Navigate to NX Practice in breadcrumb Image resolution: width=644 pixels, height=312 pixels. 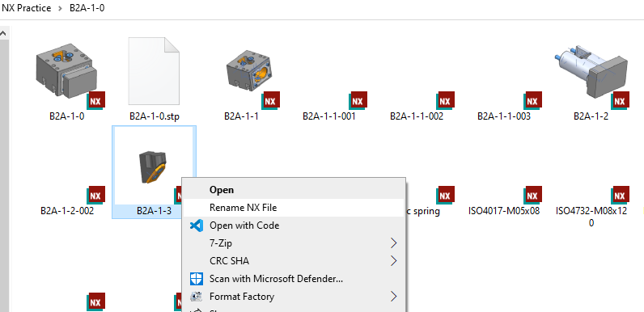pyautogui.click(x=27, y=8)
